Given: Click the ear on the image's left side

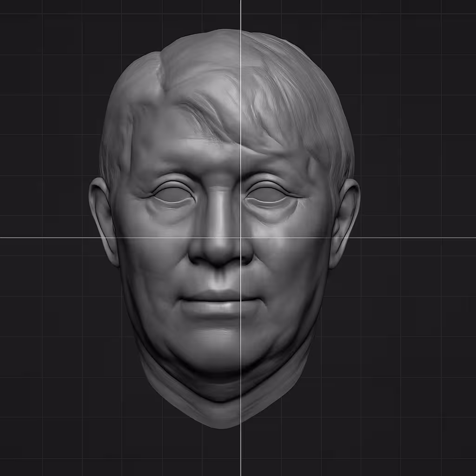Looking at the screenshot, I should coord(103,218).
